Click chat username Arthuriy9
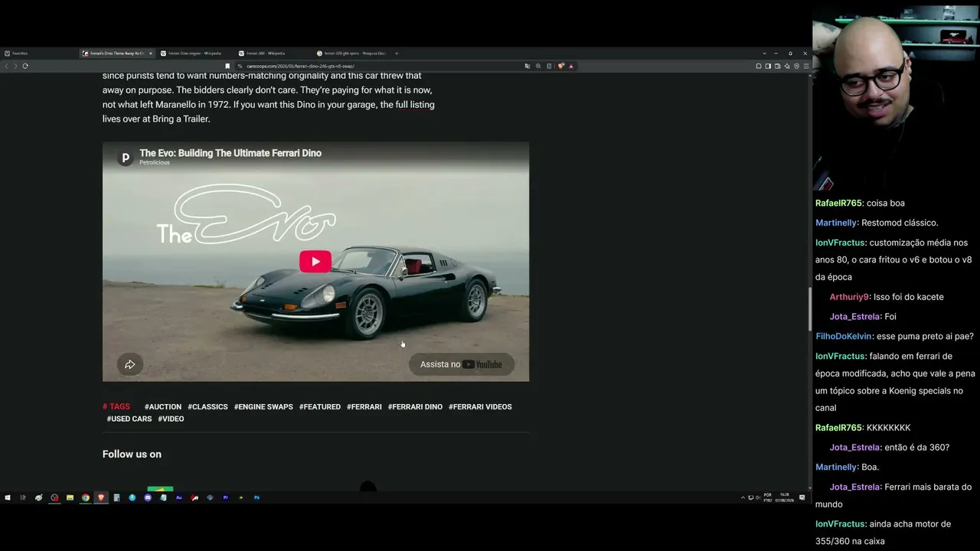Viewport: 980px width, 551px height. tap(850, 297)
